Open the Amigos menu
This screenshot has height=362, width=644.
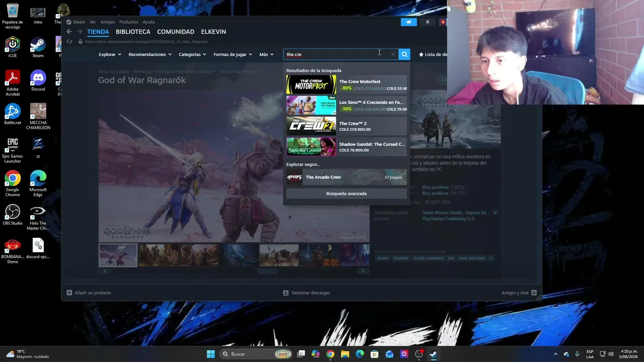pos(107,22)
